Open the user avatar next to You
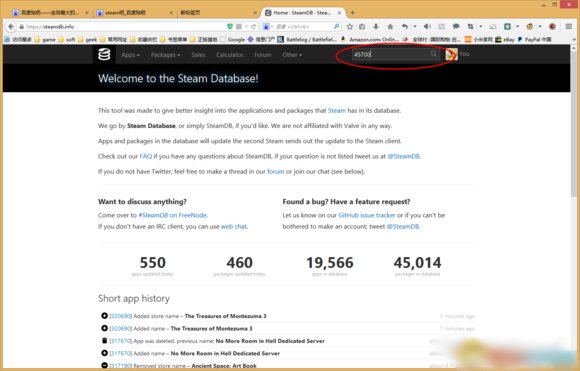 point(451,54)
